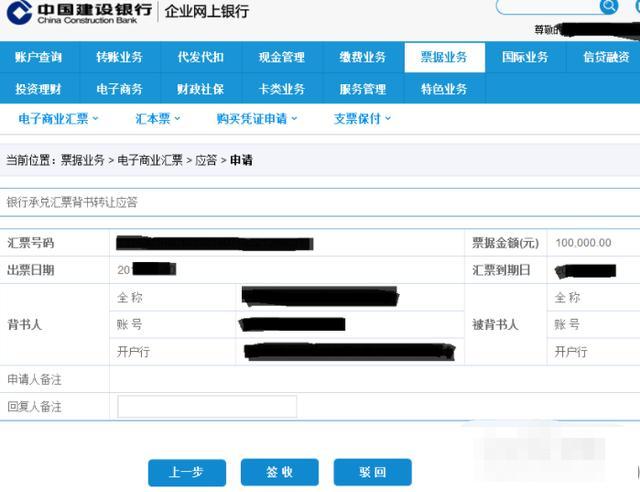Select the 缴费业务 tab

[x=363, y=57]
